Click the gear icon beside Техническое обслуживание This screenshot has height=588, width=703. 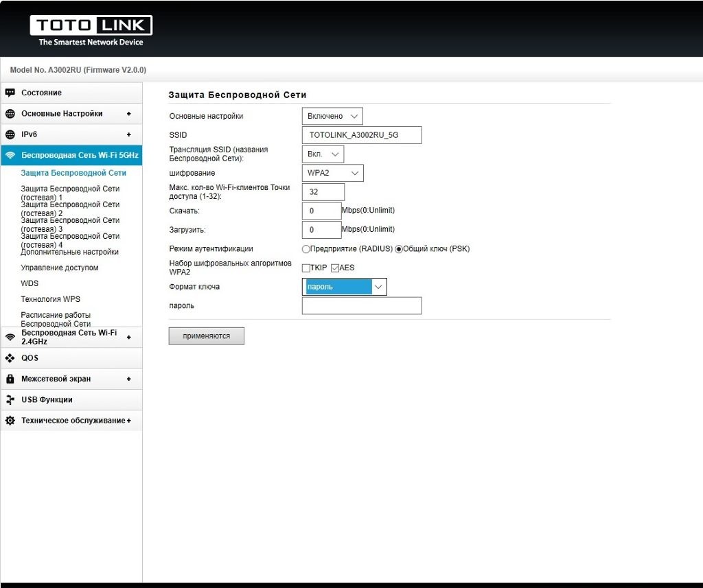(x=10, y=421)
